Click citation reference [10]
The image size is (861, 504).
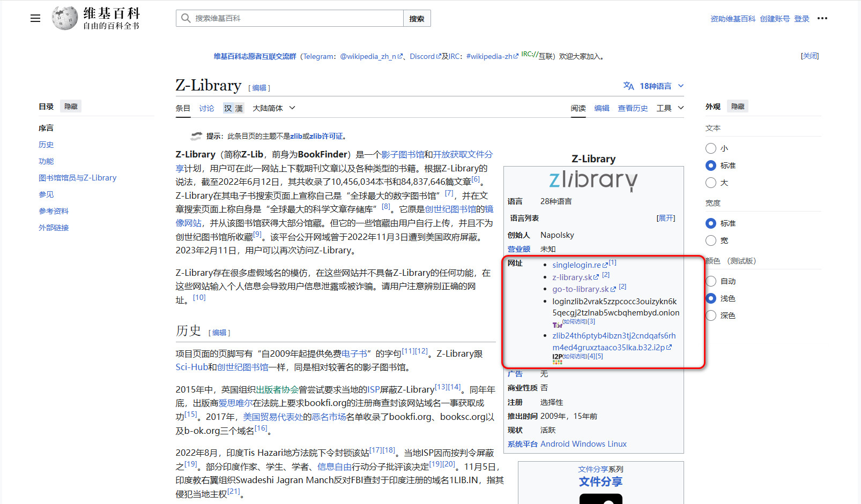199,297
